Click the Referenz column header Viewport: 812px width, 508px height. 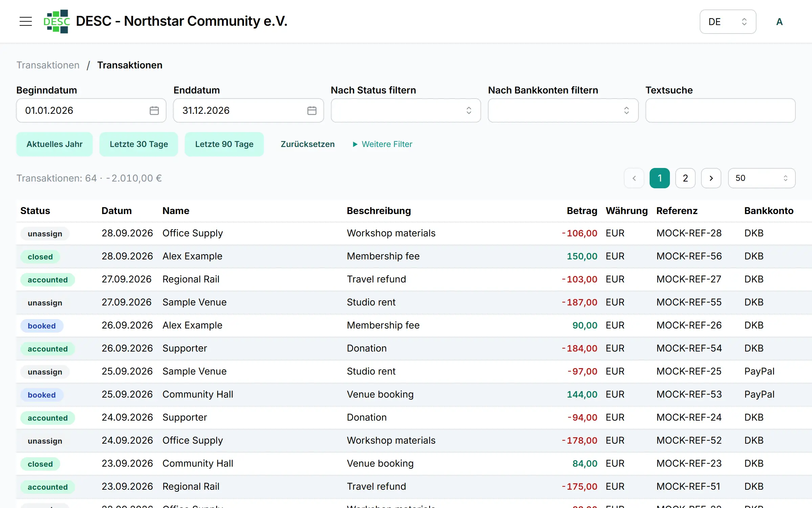[677, 211]
